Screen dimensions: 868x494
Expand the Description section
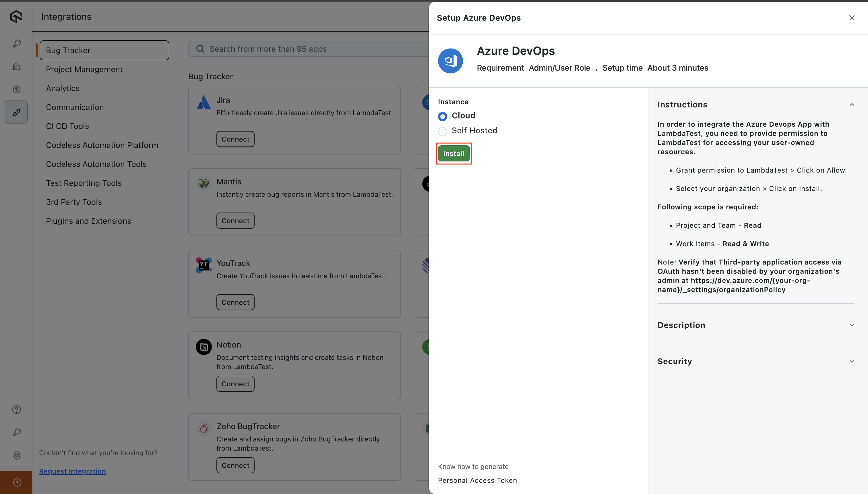pyautogui.click(x=852, y=325)
